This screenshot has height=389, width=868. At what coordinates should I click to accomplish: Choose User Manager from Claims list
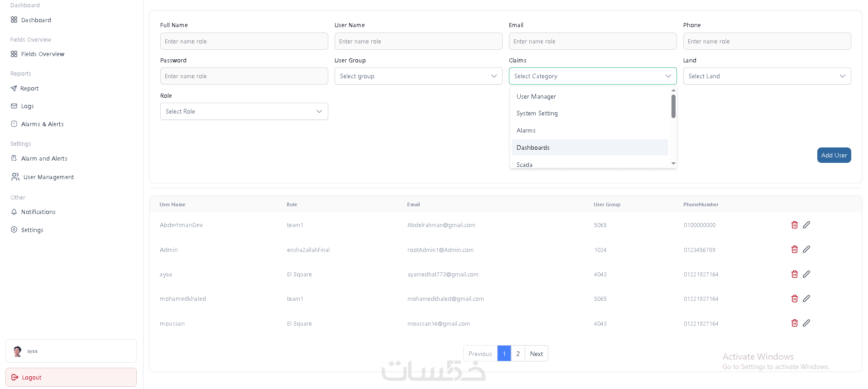(x=590, y=96)
